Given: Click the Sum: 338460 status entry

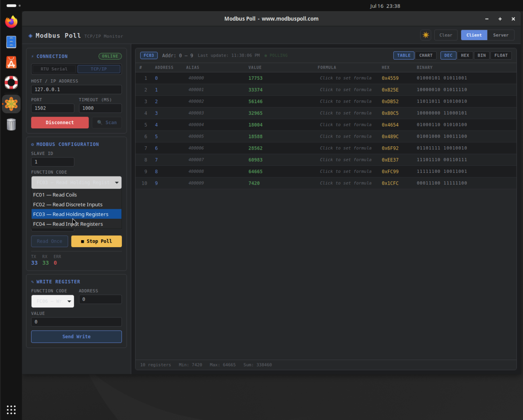Looking at the screenshot, I should point(258,365).
